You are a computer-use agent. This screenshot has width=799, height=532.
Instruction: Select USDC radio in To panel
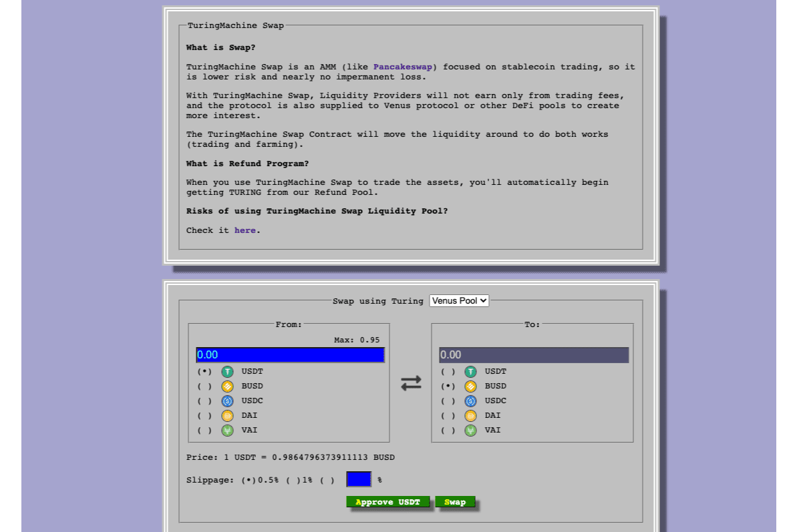pyautogui.click(x=448, y=401)
